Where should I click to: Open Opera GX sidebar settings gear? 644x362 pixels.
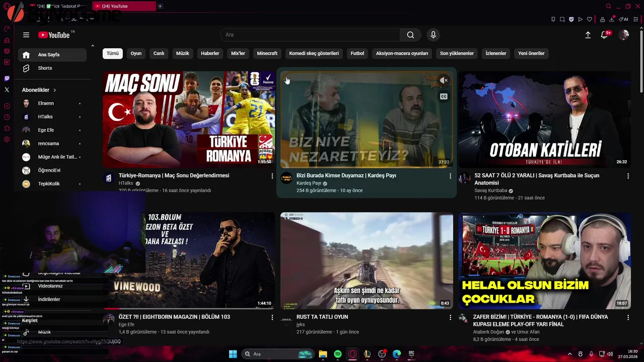pyautogui.click(x=7, y=139)
